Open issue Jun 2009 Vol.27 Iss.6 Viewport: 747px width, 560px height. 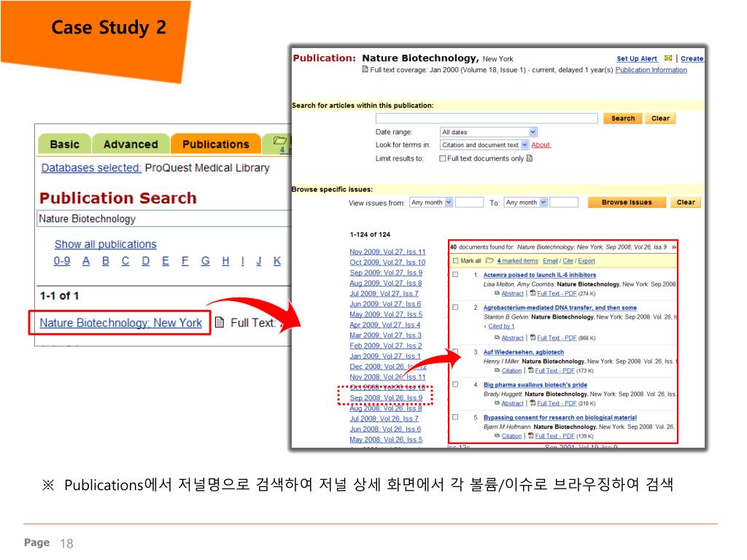385,304
